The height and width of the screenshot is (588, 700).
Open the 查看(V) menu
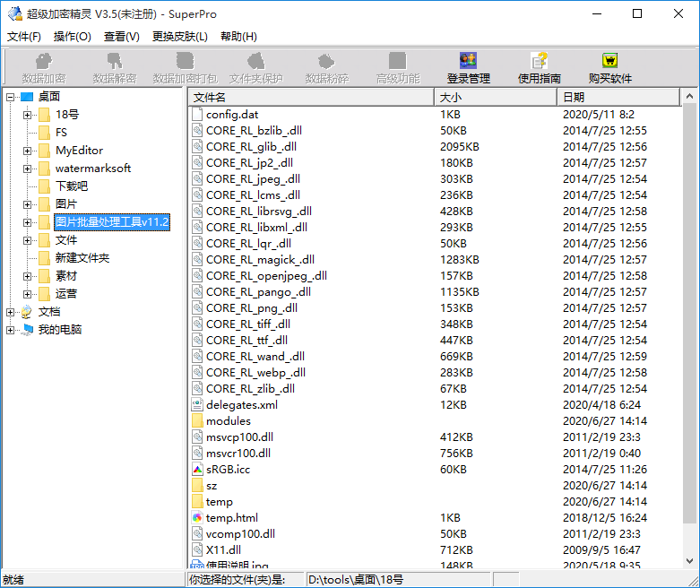(x=121, y=36)
